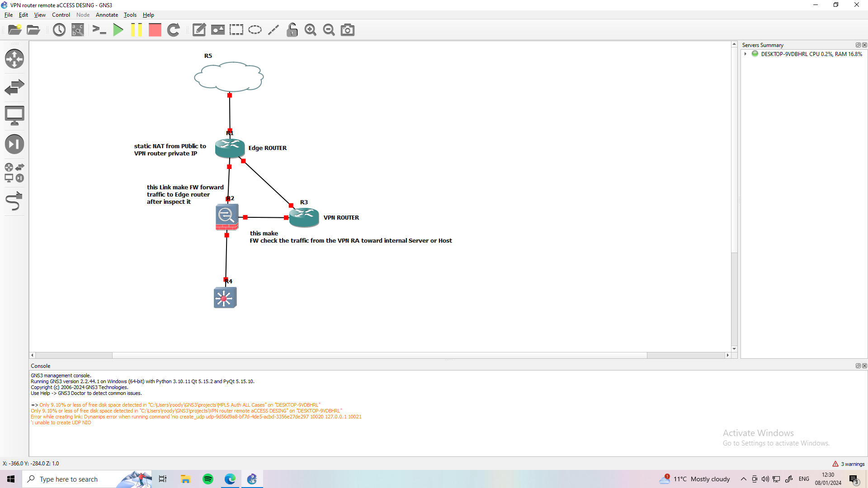Image resolution: width=868 pixels, height=488 pixels.
Task: Select the Insert picture tool
Action: pyautogui.click(x=217, y=30)
